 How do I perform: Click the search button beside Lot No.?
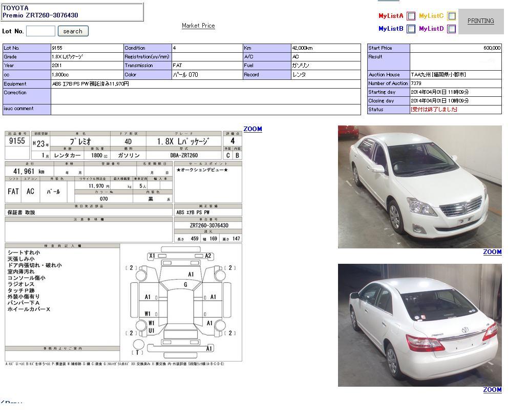tap(73, 31)
